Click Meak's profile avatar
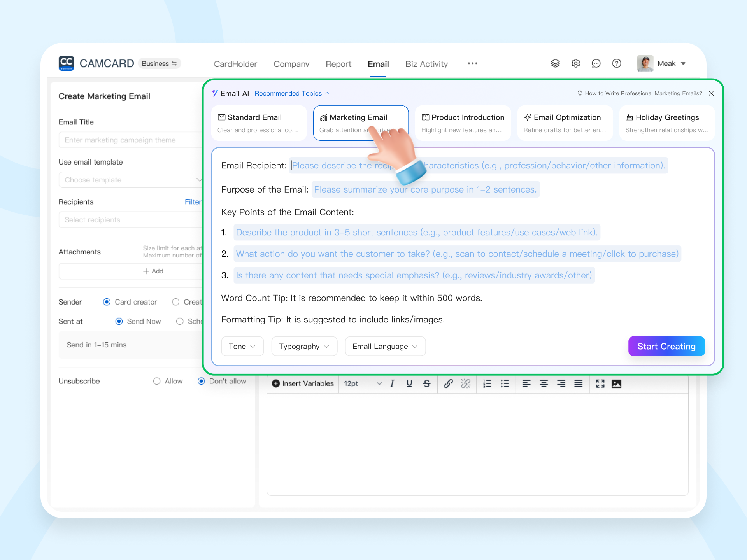The image size is (747, 560). coord(645,63)
